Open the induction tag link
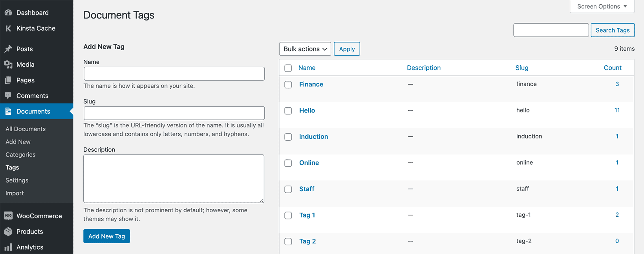Image resolution: width=644 pixels, height=254 pixels. (x=313, y=136)
